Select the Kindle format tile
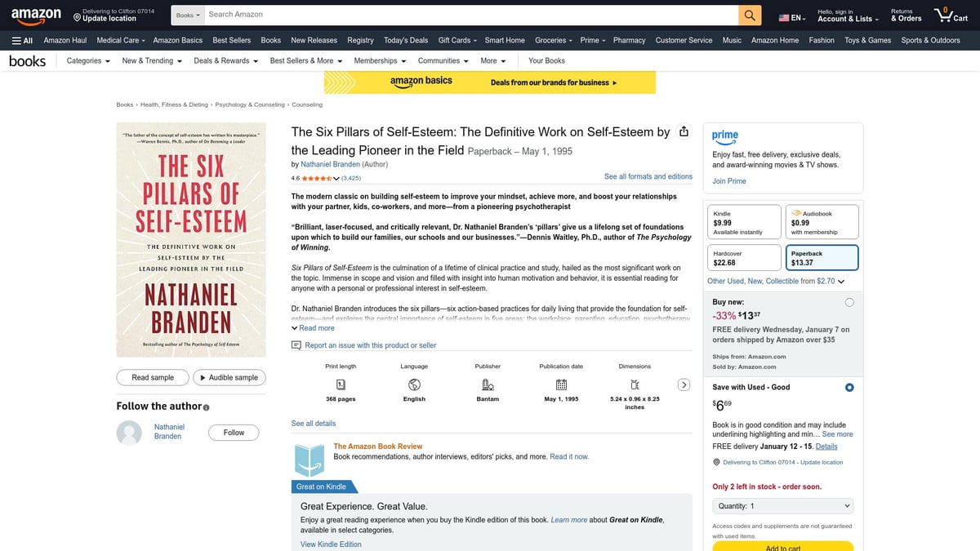This screenshot has height=551, width=980. 744,221
